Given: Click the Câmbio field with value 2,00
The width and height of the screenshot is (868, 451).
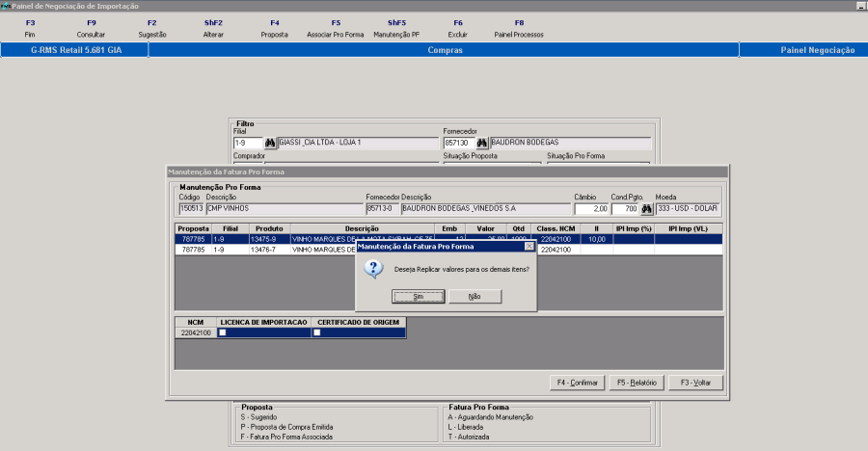Looking at the screenshot, I should click(x=591, y=209).
